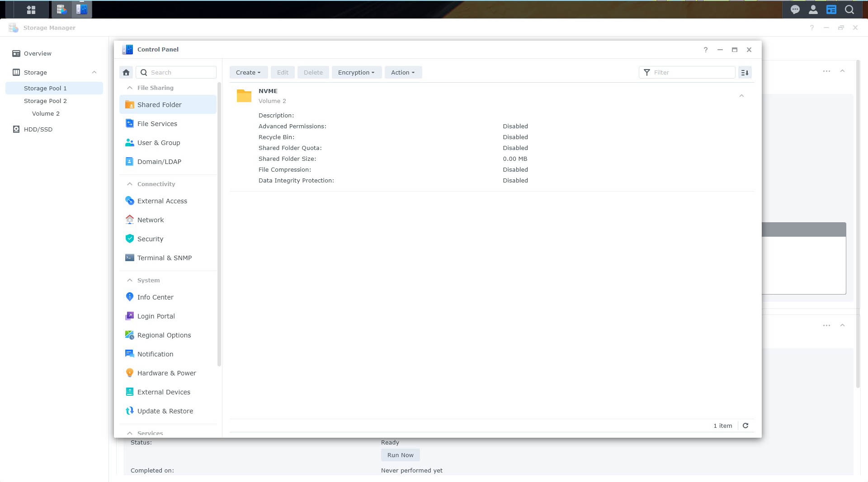Collapse the upper Storage Manager panel chevron

coord(842,71)
